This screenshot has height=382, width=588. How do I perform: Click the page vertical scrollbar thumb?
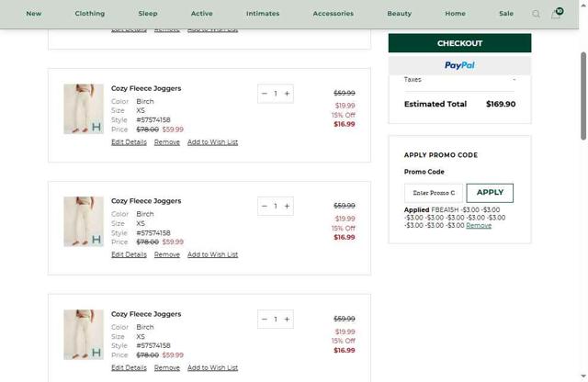pyautogui.click(x=583, y=96)
